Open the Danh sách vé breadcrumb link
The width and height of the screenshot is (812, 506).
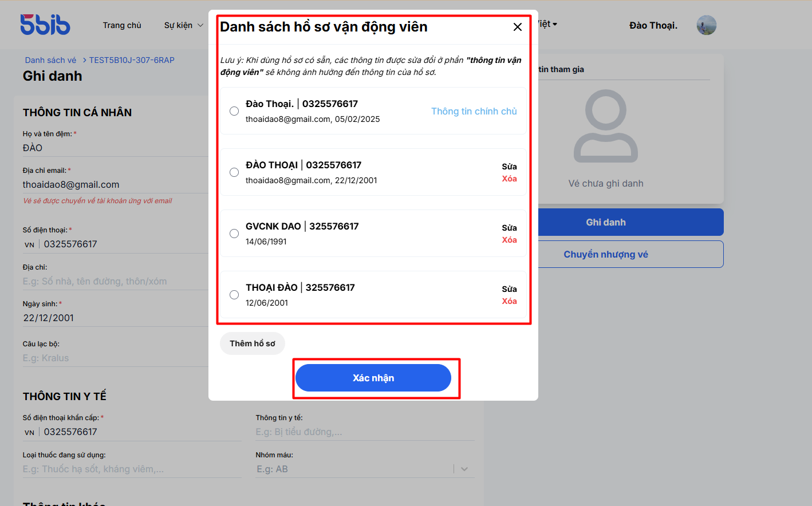[x=50, y=60]
